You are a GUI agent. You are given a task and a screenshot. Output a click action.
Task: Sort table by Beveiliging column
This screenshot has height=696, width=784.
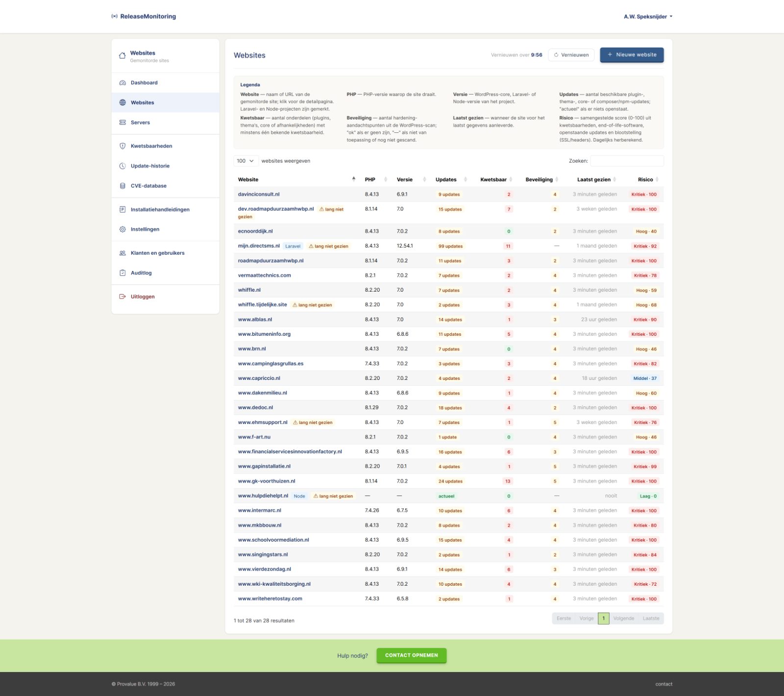(540, 179)
